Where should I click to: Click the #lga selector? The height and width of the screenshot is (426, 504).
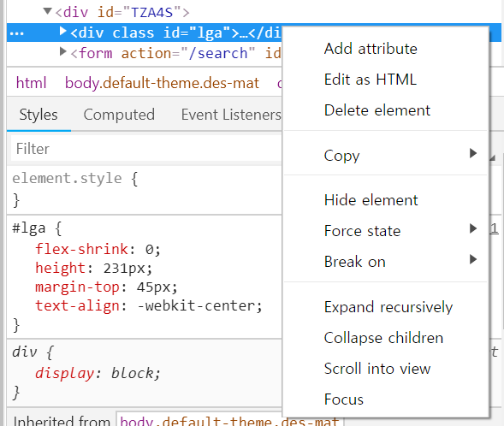[x=29, y=228]
